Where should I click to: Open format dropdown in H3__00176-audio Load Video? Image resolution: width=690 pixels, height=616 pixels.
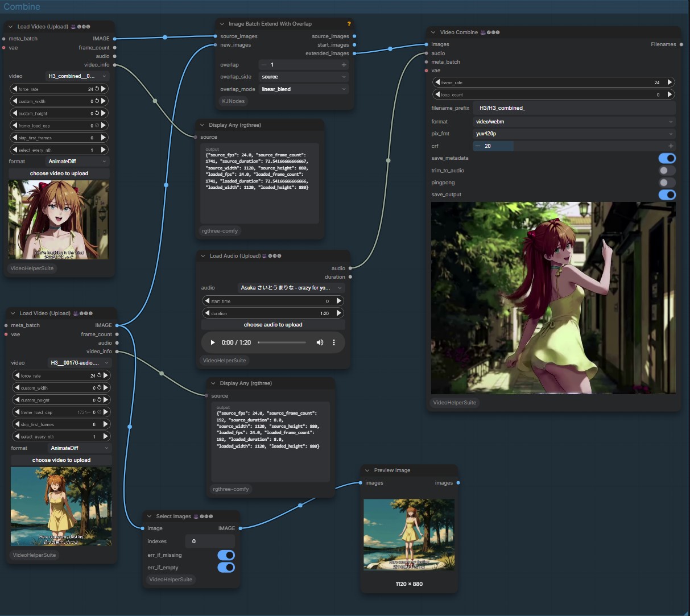80,448
